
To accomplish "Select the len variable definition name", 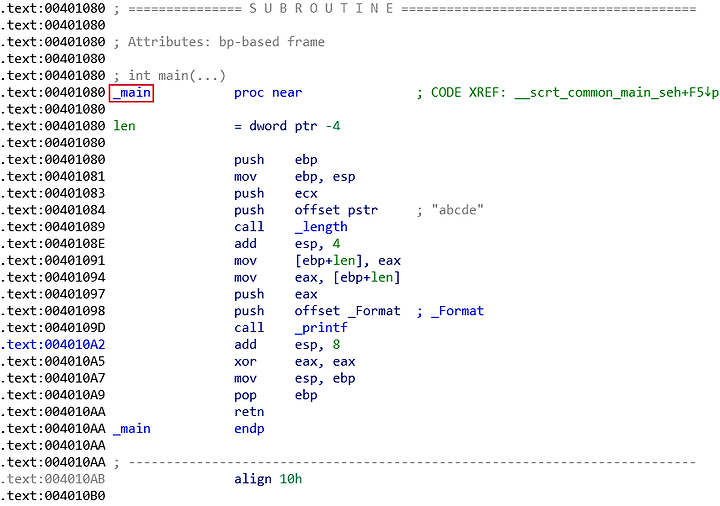I will pos(124,126).
